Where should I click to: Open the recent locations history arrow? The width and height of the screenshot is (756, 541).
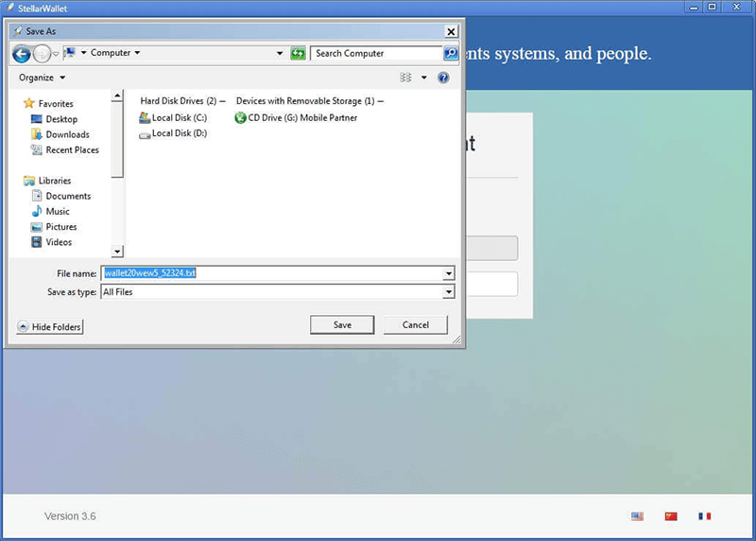(x=56, y=54)
